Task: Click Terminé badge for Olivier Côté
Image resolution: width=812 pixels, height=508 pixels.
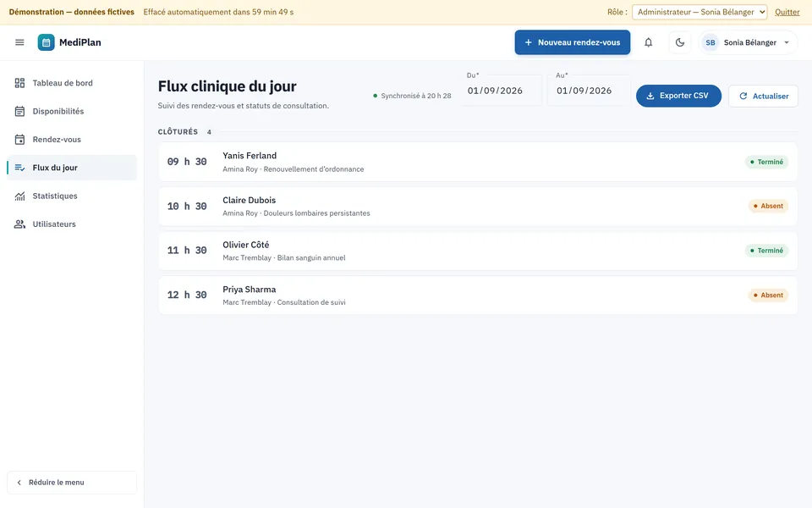Action: [x=766, y=251]
